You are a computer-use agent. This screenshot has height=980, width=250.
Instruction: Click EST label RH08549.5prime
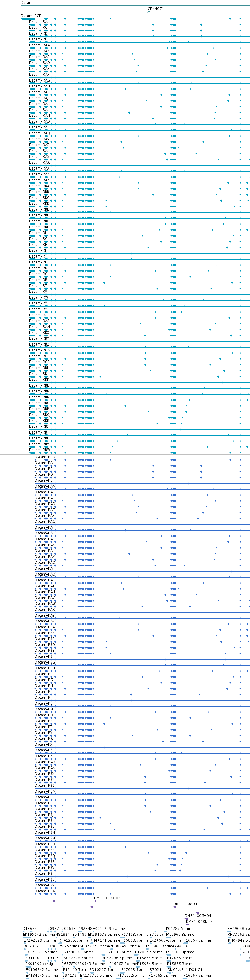tap(125, 946)
